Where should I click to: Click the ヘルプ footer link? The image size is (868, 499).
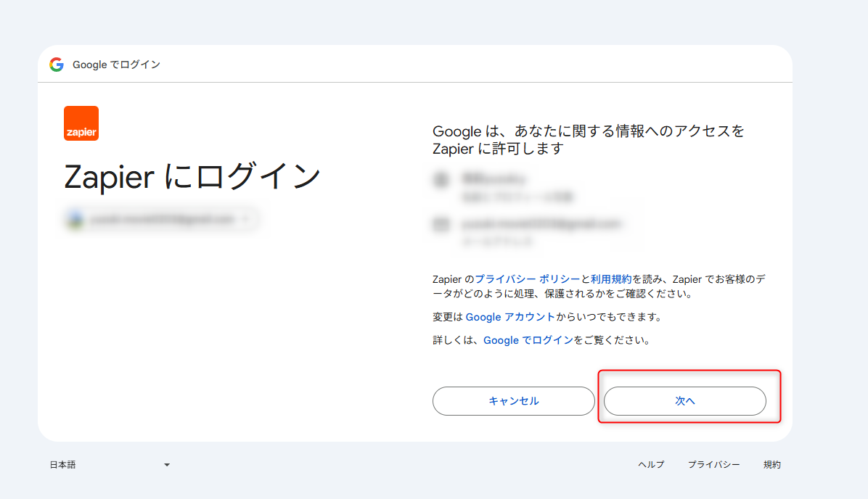coord(651,464)
